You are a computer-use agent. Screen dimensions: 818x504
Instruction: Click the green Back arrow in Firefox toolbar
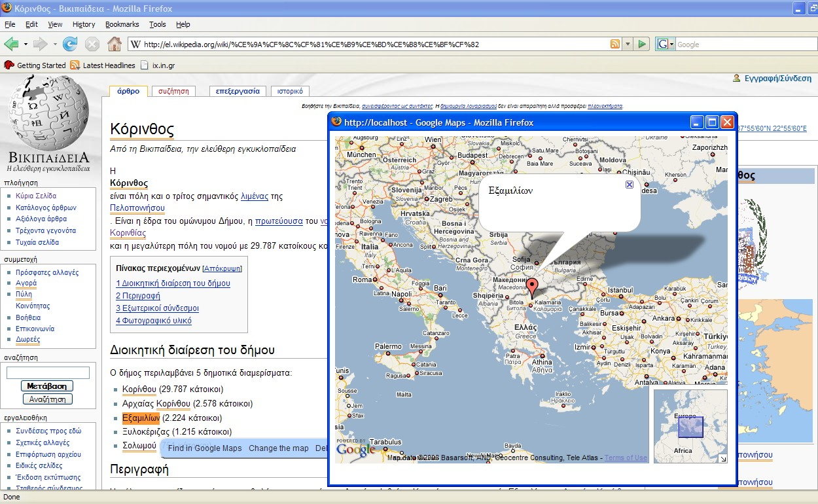(x=11, y=45)
